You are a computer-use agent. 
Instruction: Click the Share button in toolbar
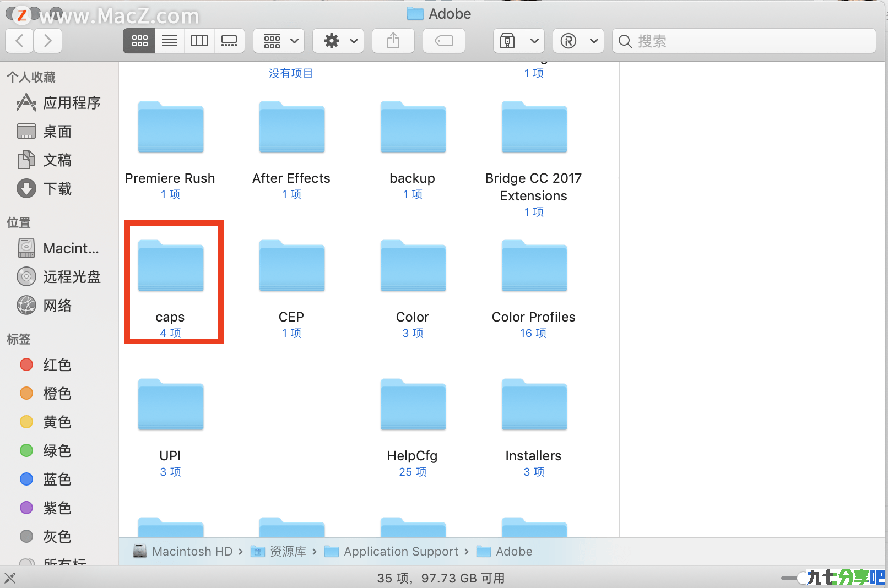tap(393, 41)
